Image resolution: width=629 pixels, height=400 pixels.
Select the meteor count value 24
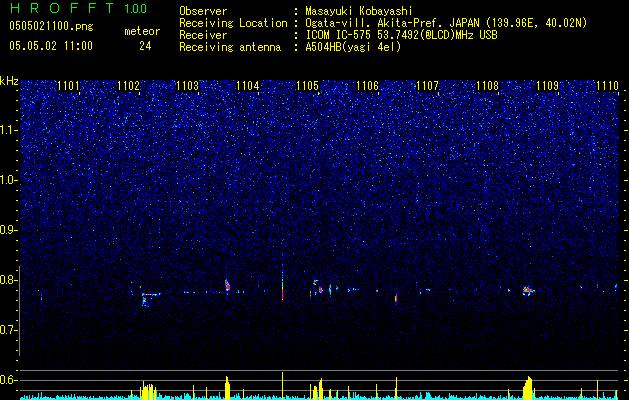click(145, 46)
